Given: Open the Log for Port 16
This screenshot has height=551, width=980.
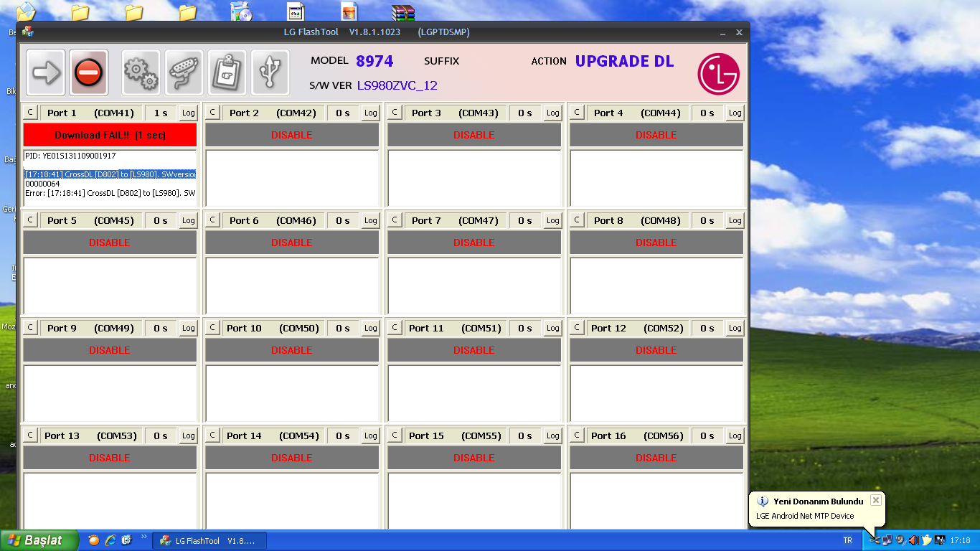Looking at the screenshot, I should coord(735,435).
